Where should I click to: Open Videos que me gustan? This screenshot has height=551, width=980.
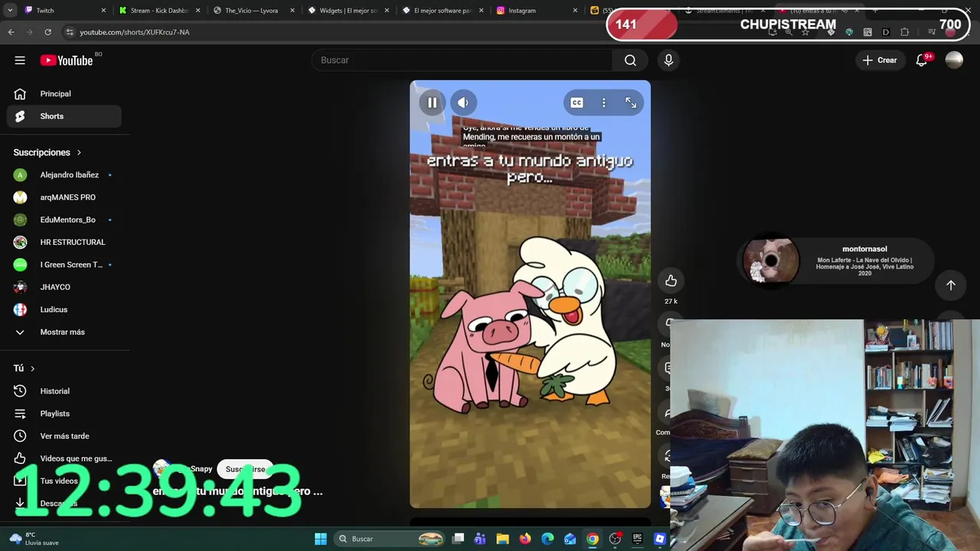64,458
